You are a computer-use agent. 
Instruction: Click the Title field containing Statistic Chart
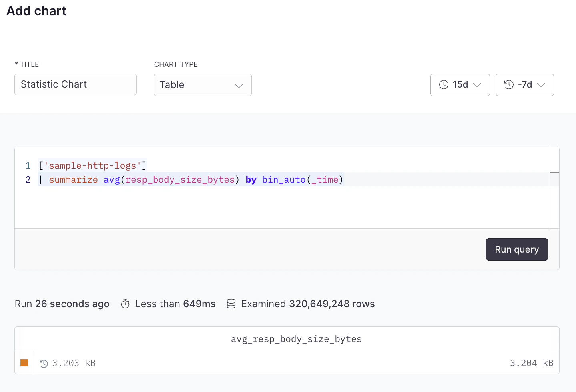click(x=75, y=84)
